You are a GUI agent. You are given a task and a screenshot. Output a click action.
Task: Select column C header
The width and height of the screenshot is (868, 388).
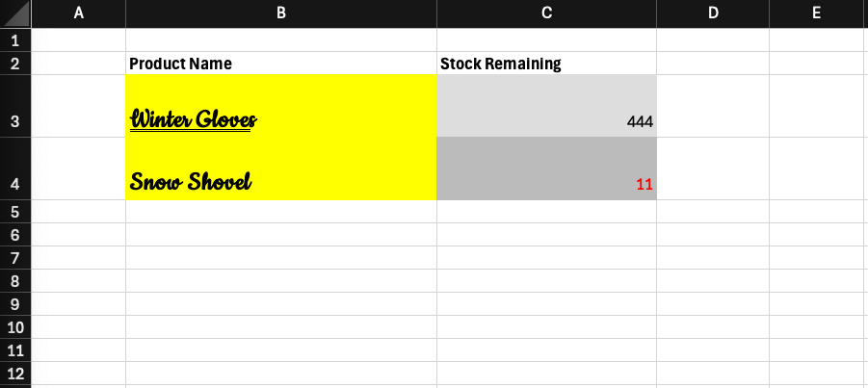547,13
